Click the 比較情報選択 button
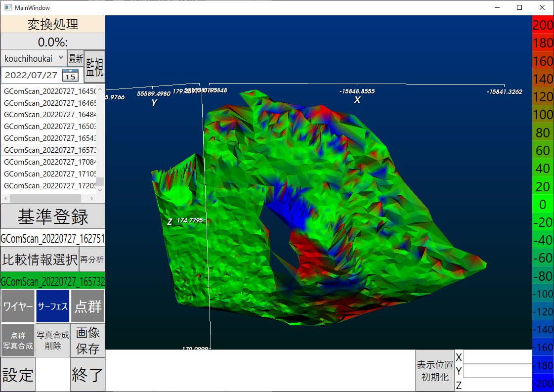Image resolution: width=554 pixels, height=392 pixels. 40,259
